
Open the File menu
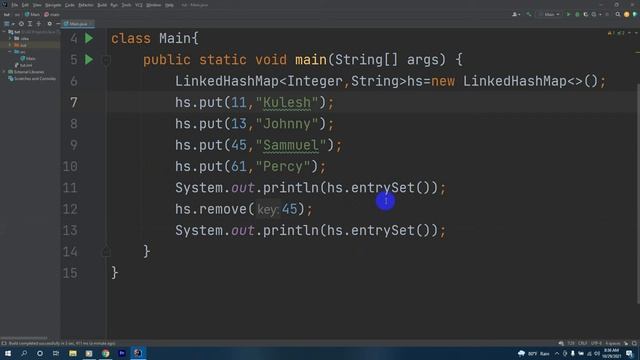pyautogui.click(x=15, y=5)
